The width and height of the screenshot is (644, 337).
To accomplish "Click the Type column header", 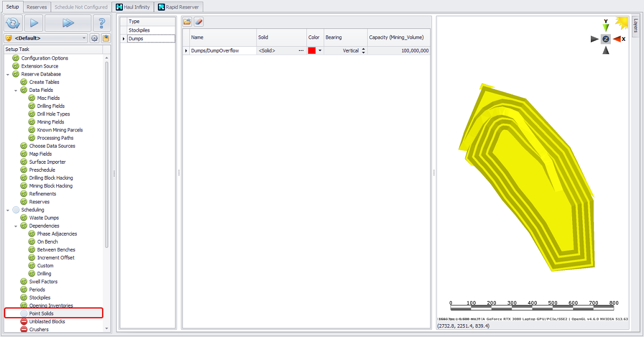I will (151, 21).
